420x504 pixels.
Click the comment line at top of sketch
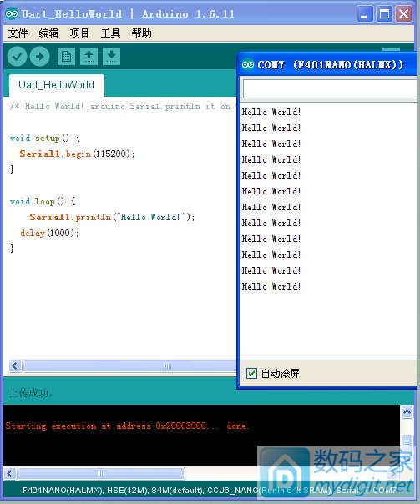(120, 107)
